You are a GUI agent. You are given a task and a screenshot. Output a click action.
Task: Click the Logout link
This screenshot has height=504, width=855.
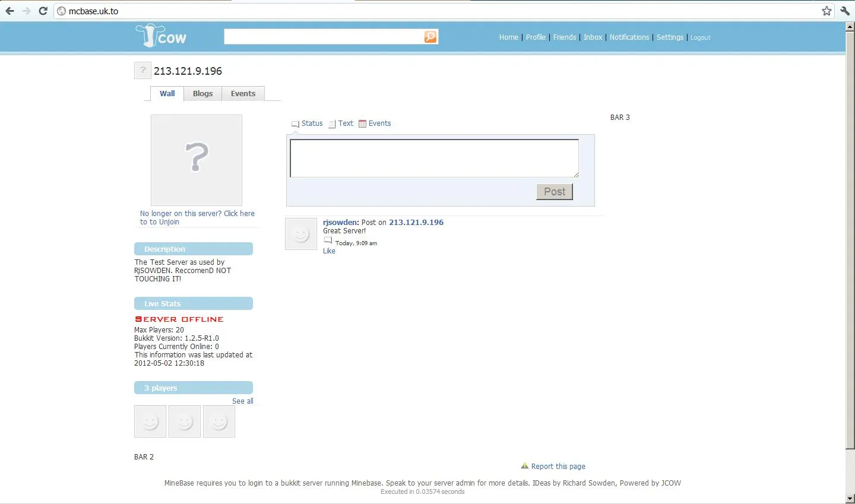click(x=700, y=37)
